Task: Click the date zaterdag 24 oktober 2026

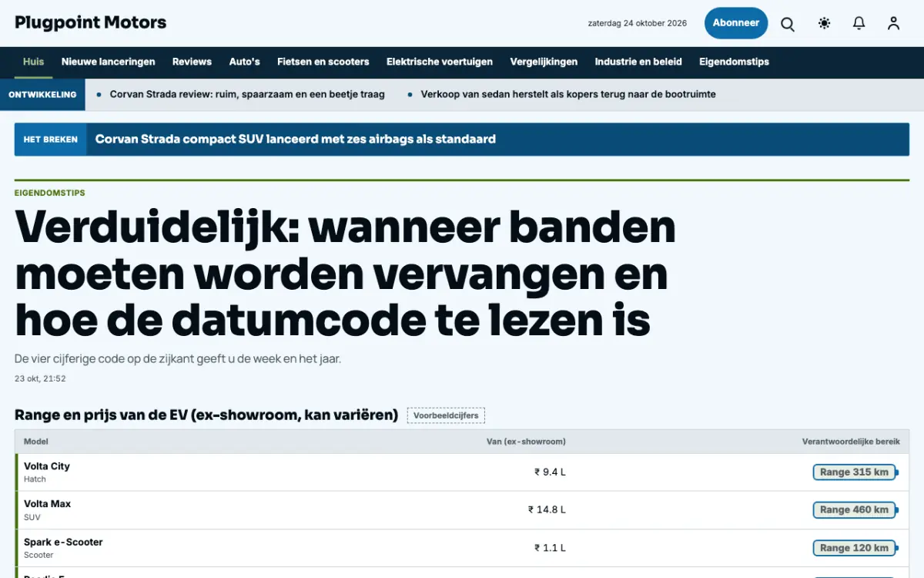Action: [x=638, y=23]
